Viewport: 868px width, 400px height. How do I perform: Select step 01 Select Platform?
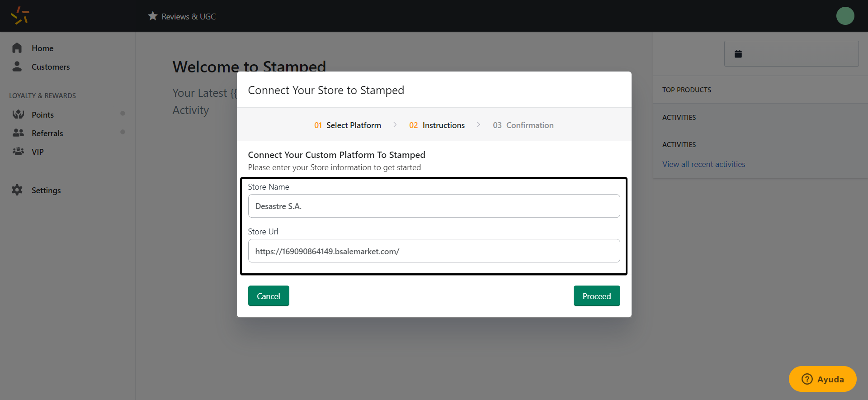tap(348, 125)
